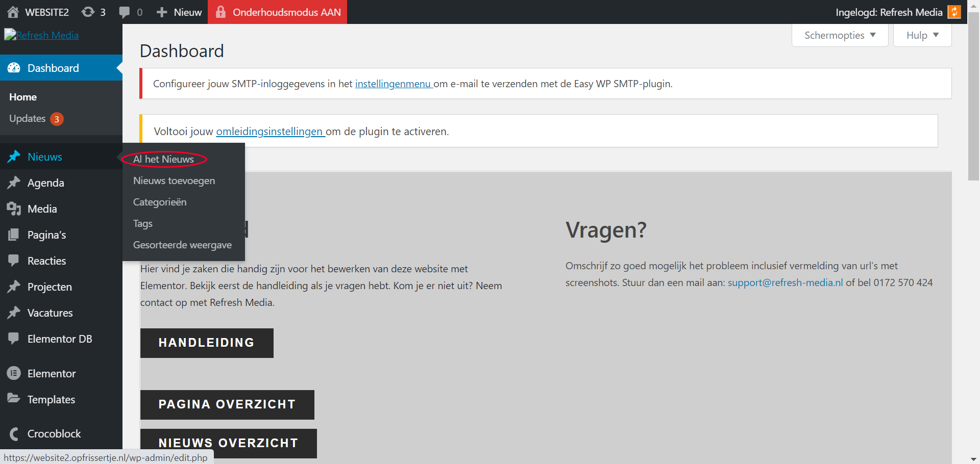Click the Media library icon
The height and width of the screenshot is (464, 980).
click(x=14, y=209)
